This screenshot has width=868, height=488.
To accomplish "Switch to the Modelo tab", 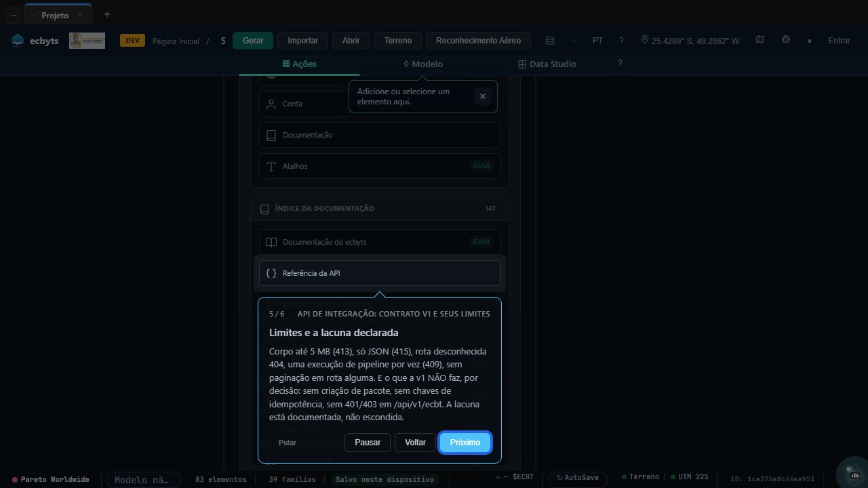I will tap(422, 64).
